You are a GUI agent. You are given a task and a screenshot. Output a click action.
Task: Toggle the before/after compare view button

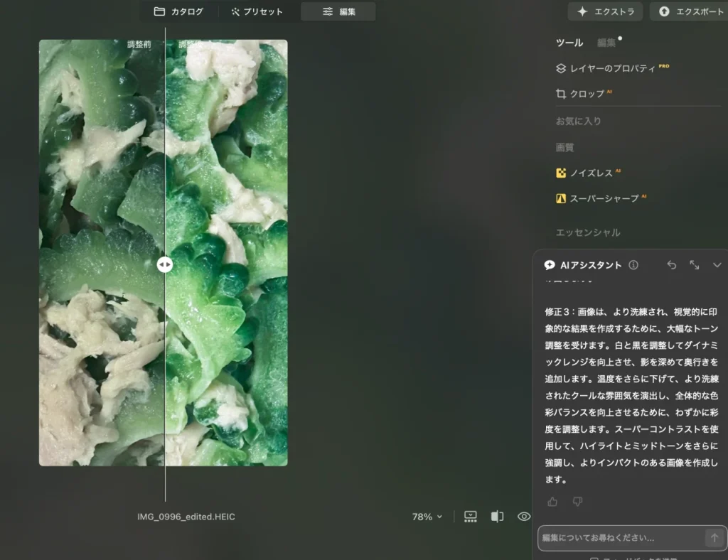click(x=497, y=517)
